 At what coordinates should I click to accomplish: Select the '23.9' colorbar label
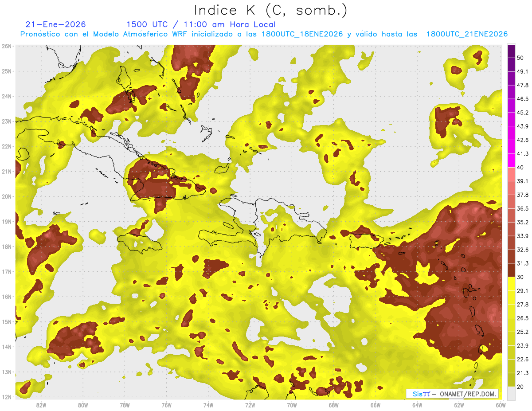pos(523,346)
